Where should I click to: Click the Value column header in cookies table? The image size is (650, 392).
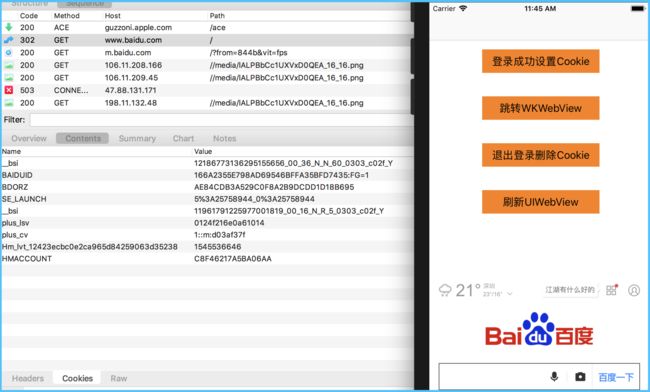tap(203, 151)
